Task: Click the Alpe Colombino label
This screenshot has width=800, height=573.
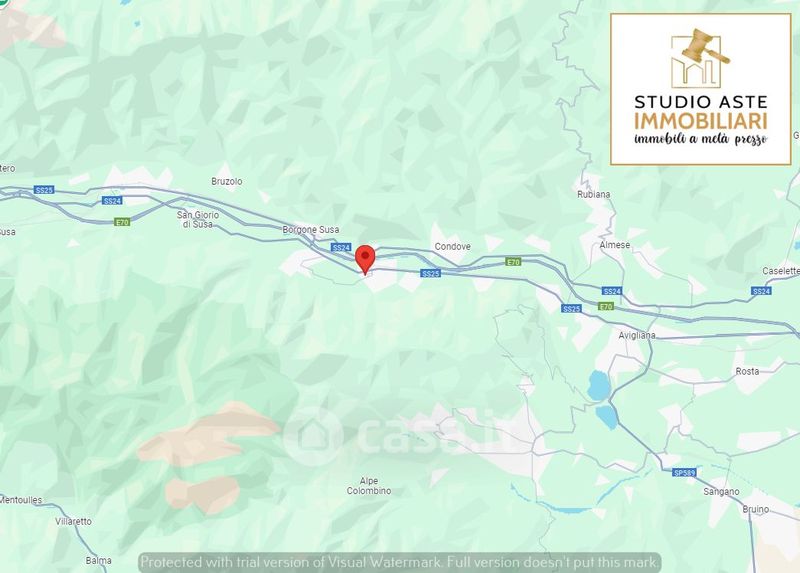Action: coord(369,486)
